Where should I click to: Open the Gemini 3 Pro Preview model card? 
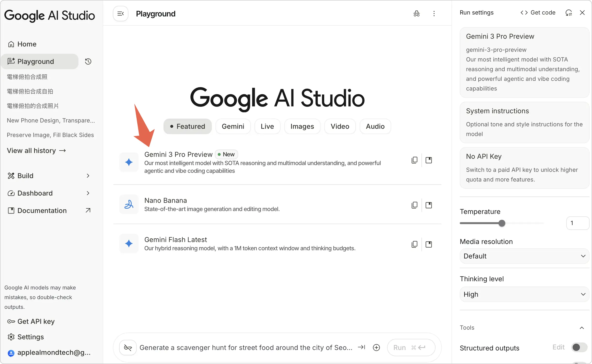click(524, 62)
